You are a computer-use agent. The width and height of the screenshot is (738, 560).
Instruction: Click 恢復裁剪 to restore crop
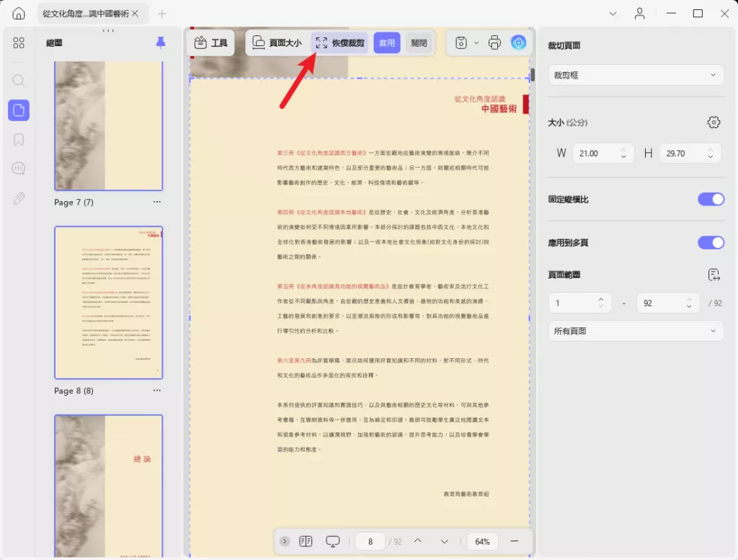pos(340,43)
